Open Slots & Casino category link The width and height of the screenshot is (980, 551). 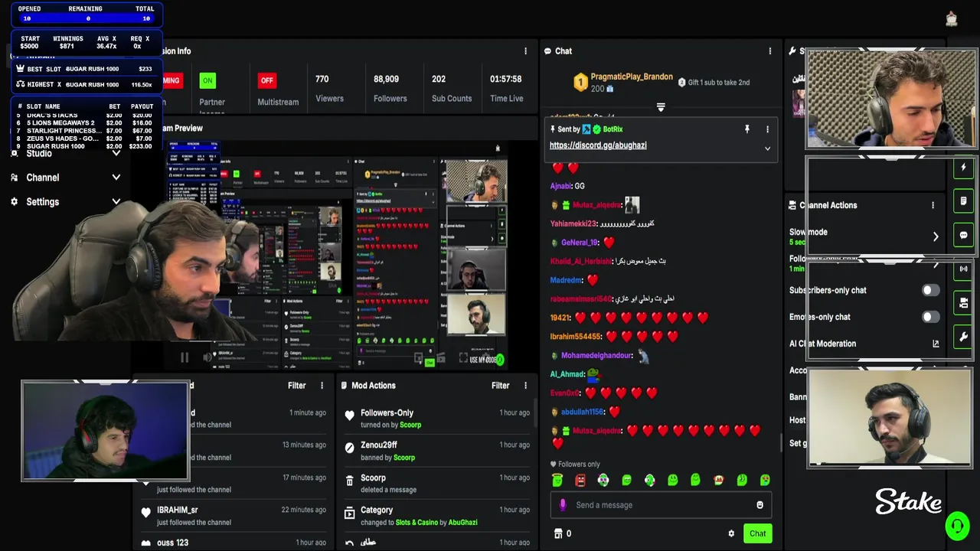(416, 523)
